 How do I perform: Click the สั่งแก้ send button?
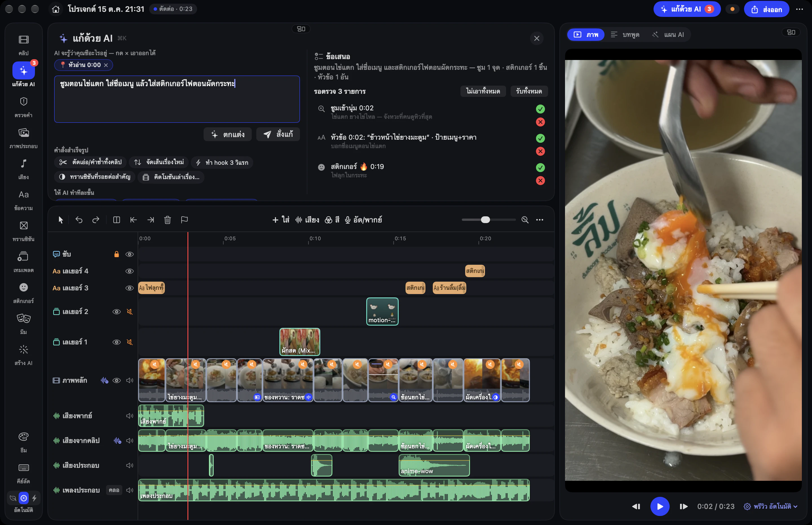(x=278, y=134)
